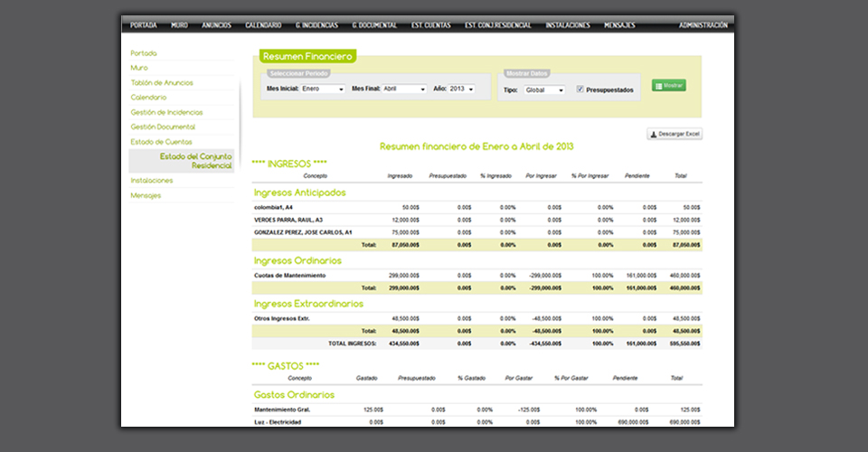Click Muro sidebar link

point(139,68)
